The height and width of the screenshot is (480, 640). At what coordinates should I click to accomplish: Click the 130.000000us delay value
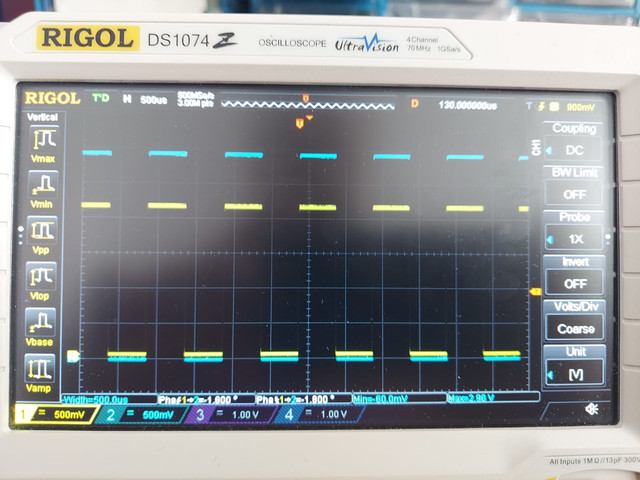tap(468, 106)
